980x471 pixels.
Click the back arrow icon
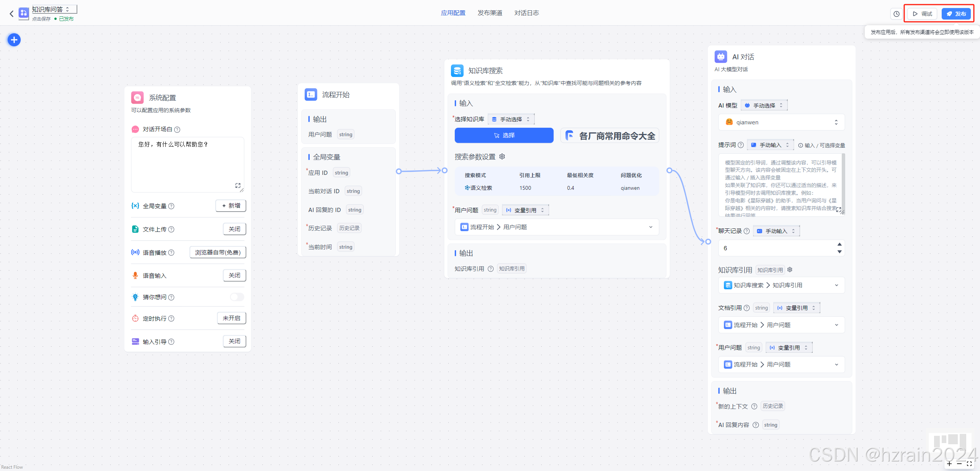(x=11, y=14)
